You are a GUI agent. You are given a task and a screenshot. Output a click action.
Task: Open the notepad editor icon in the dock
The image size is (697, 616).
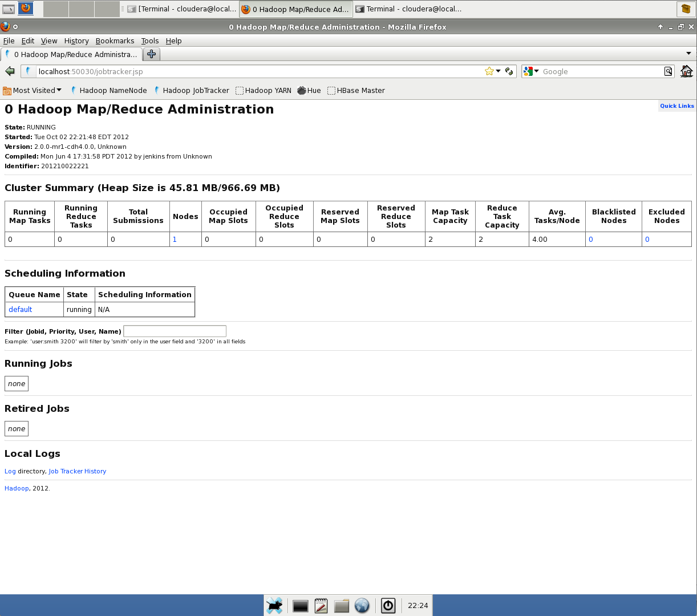click(x=321, y=605)
